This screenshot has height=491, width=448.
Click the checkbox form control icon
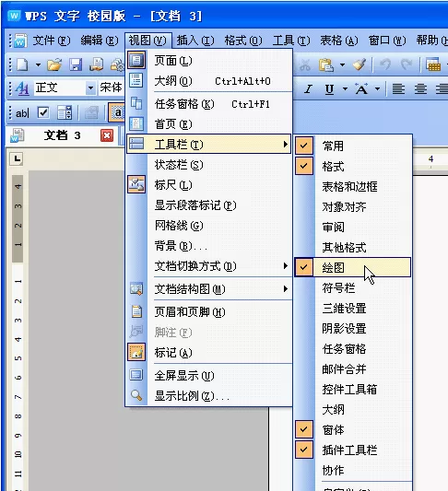point(43,112)
